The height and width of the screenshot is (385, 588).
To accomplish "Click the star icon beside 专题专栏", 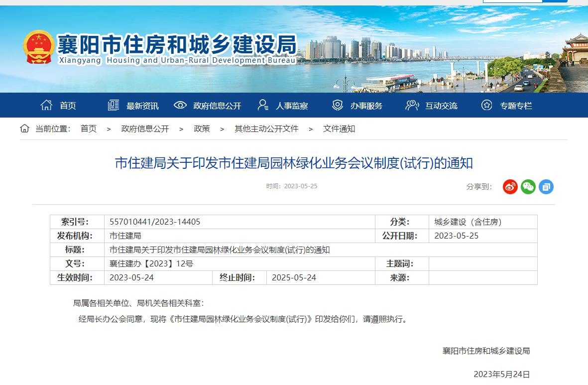I will [x=487, y=105].
